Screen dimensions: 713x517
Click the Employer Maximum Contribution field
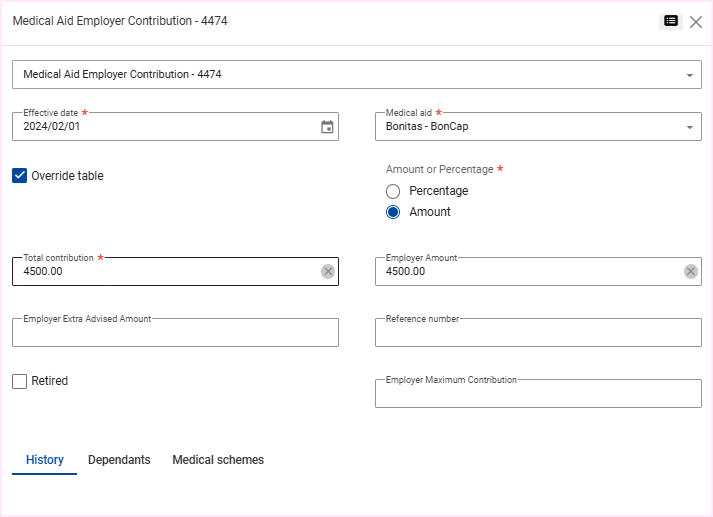538,394
